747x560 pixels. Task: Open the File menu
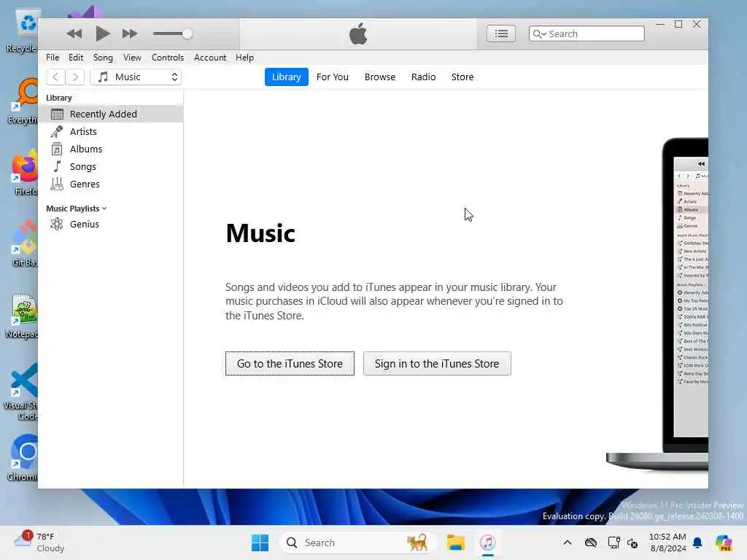pos(53,58)
